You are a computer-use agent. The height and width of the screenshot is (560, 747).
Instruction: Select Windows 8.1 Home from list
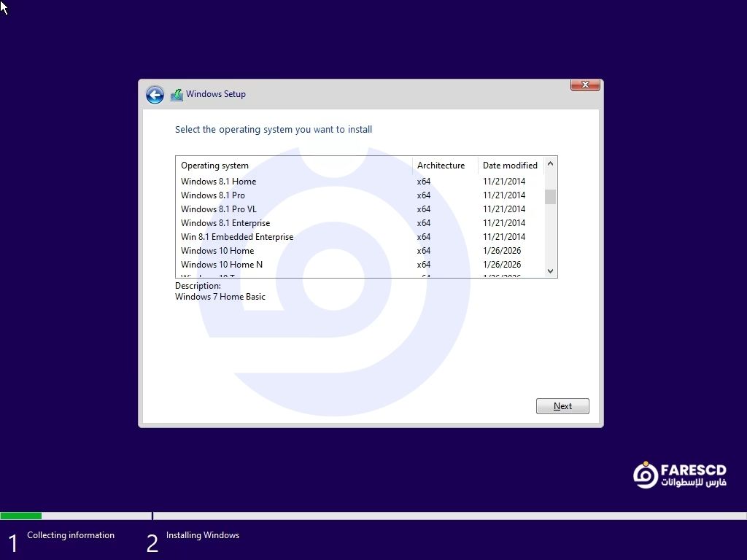click(219, 182)
